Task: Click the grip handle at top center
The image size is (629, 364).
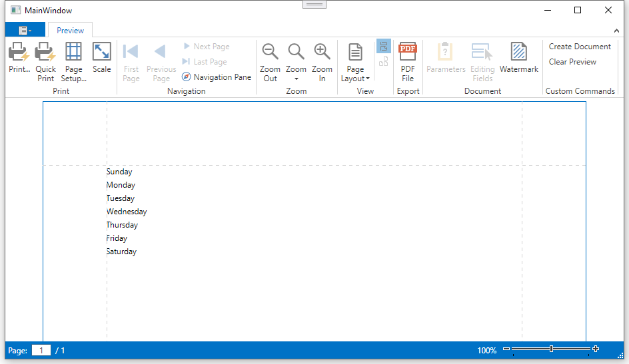Action: [314, 5]
